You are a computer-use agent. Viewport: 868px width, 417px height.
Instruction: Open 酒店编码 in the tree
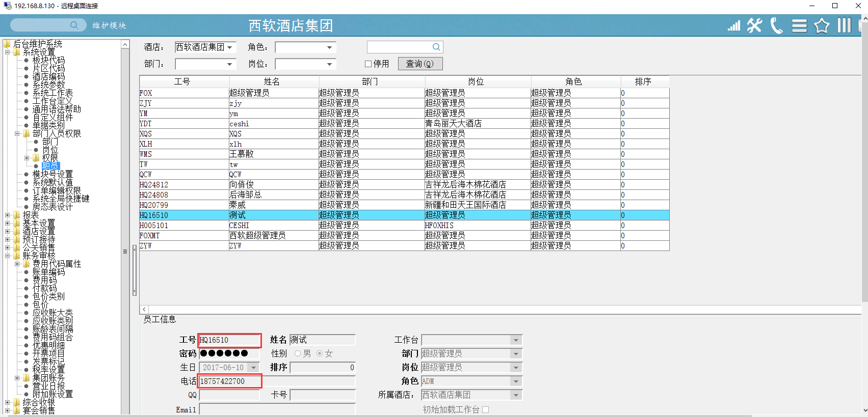pos(49,76)
